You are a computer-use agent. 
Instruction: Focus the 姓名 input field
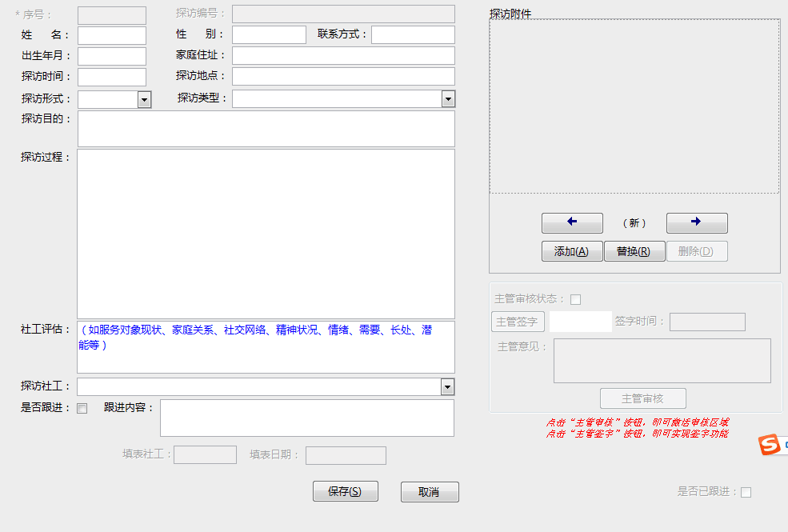click(x=112, y=36)
